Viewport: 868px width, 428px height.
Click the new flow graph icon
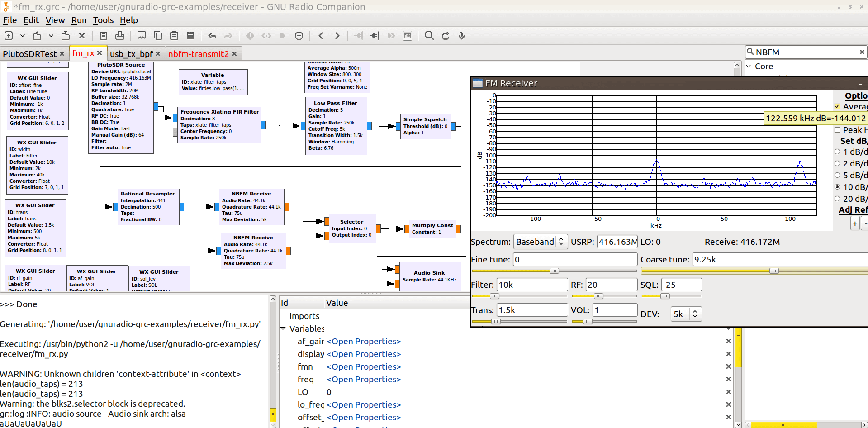9,36
